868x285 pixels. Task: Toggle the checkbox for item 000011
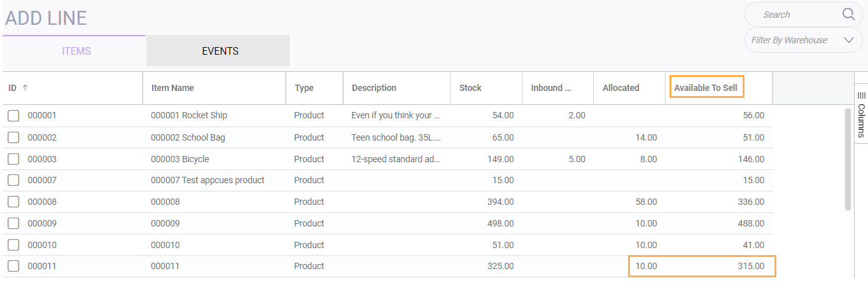click(x=13, y=267)
